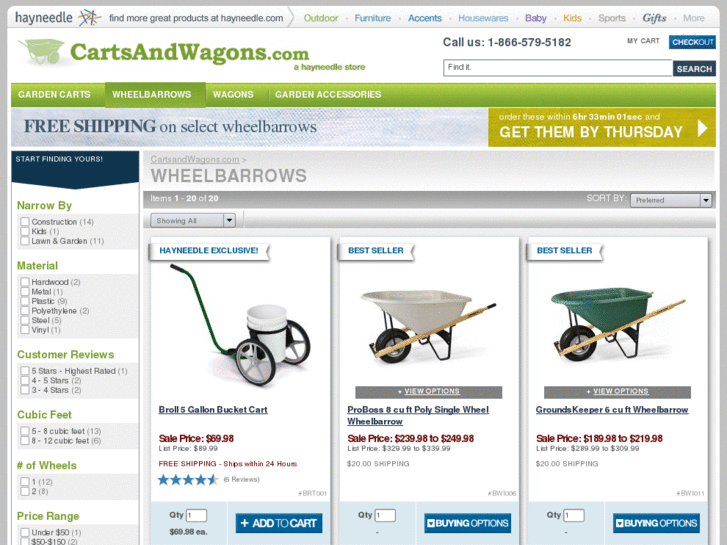The image size is (727, 545).
Task: Open the GroundsKeeper green wheelbarrow image
Action: tap(617, 322)
